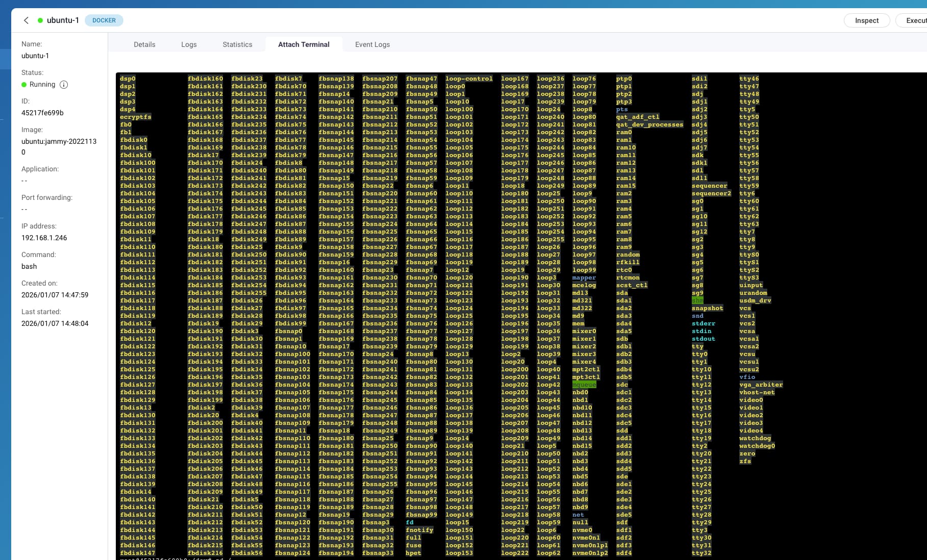
Task: Click the vga_arbiter entry in terminal output
Action: pos(761,385)
